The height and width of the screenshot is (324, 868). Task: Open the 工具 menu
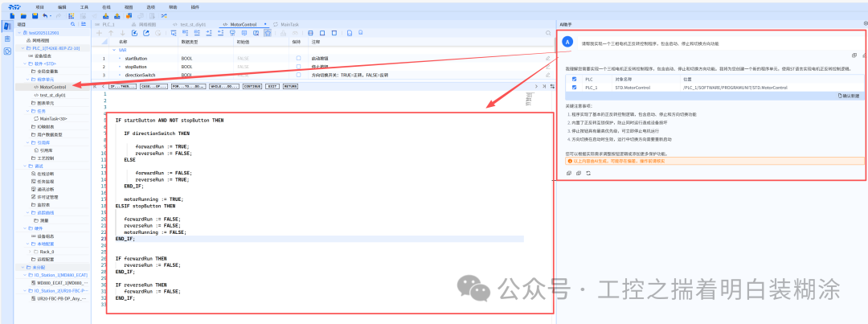(x=84, y=7)
